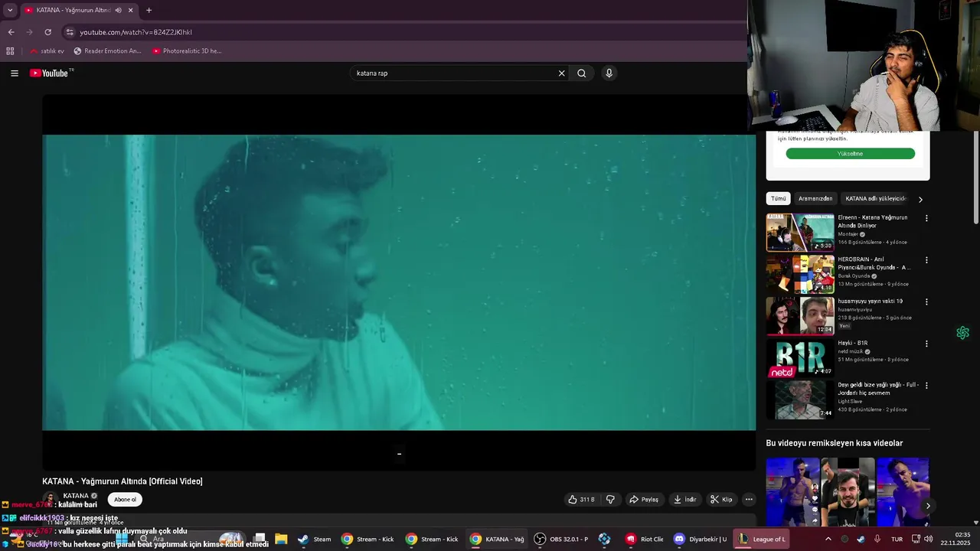Open options menu for the HEROBRAIN video
The image size is (980, 551).
point(926,260)
